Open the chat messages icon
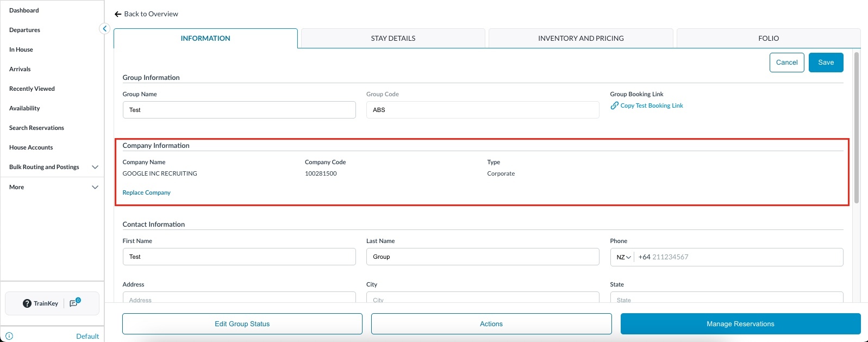This screenshot has height=342, width=868. (x=74, y=303)
